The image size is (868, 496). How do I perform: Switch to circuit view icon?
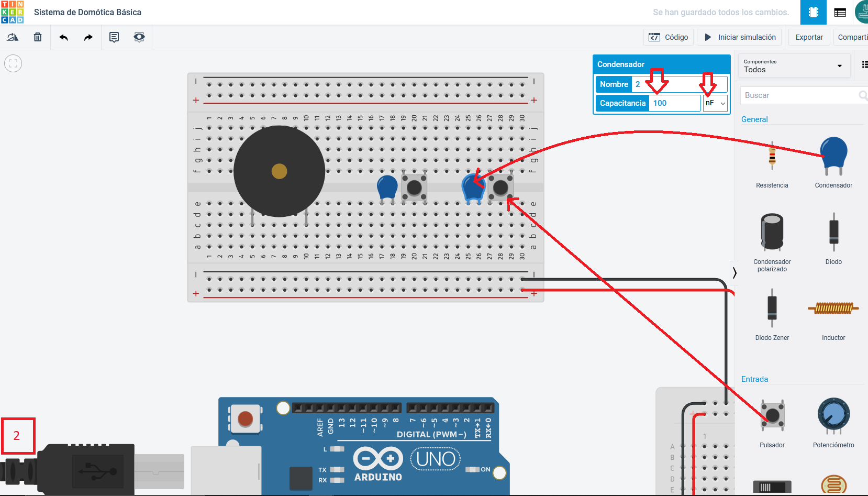[814, 12]
